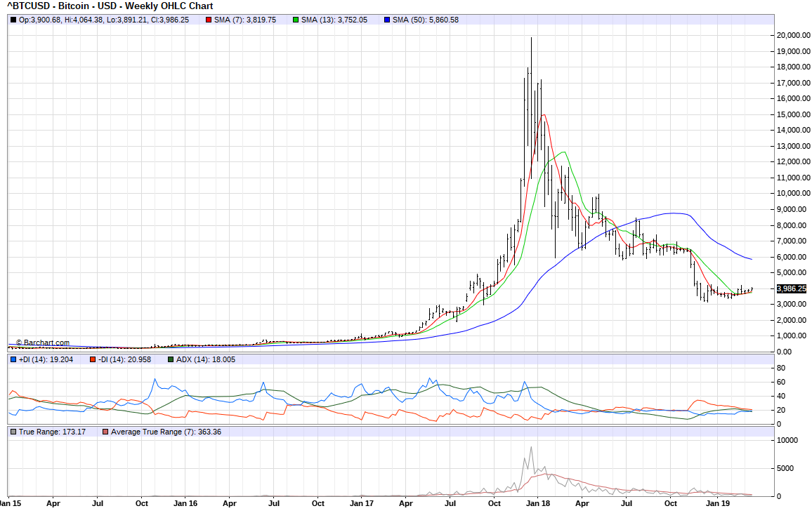
Task: Click the red -DI (14) legend swatch
Action: pos(92,360)
